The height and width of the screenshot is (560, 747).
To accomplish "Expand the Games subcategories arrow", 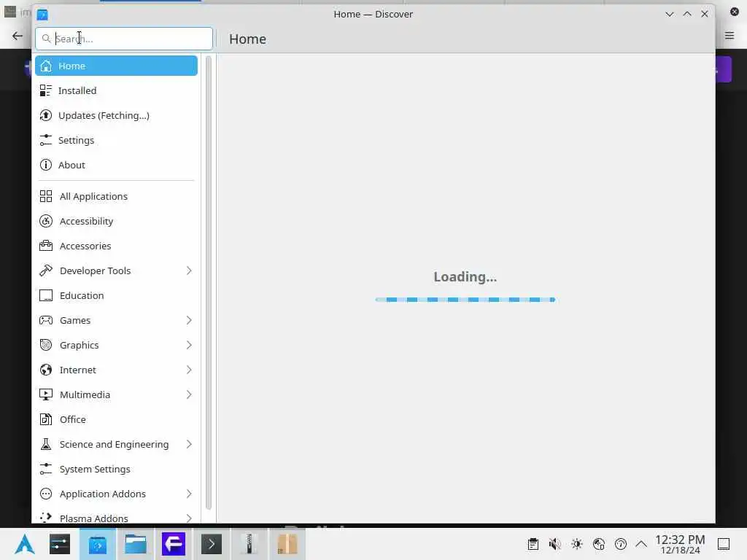I will click(x=189, y=320).
